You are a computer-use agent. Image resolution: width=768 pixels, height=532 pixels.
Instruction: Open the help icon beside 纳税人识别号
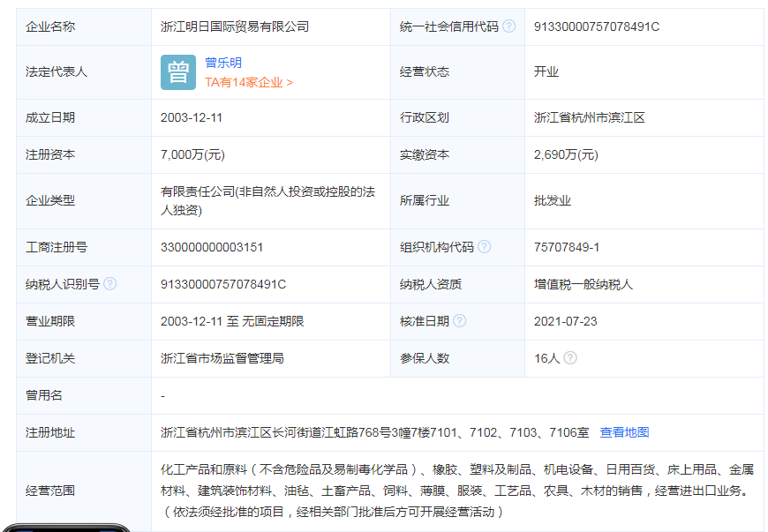110,284
